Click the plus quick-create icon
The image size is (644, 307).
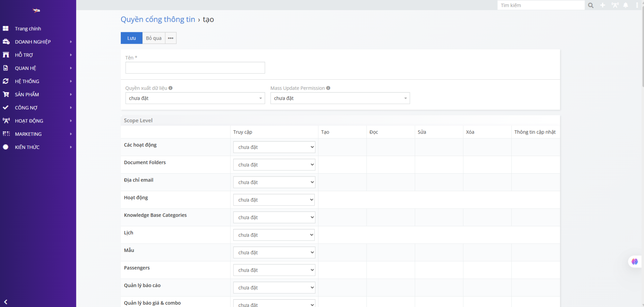(x=603, y=5)
